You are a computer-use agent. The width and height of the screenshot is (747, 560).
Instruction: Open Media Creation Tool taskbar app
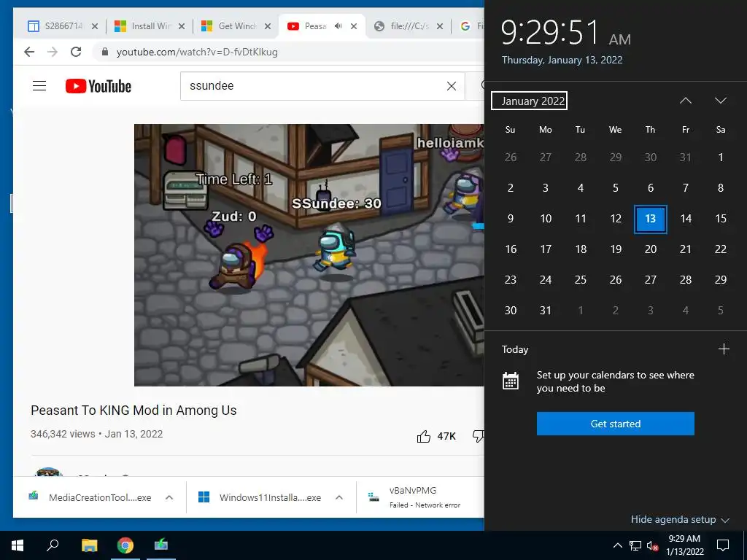(x=161, y=545)
